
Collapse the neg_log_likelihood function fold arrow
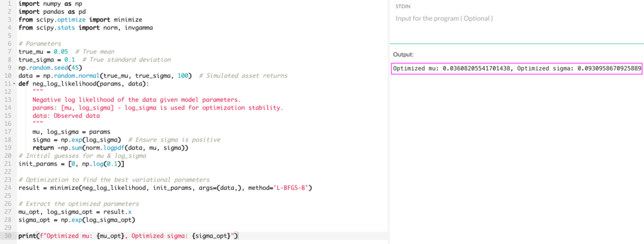[x=14, y=84]
